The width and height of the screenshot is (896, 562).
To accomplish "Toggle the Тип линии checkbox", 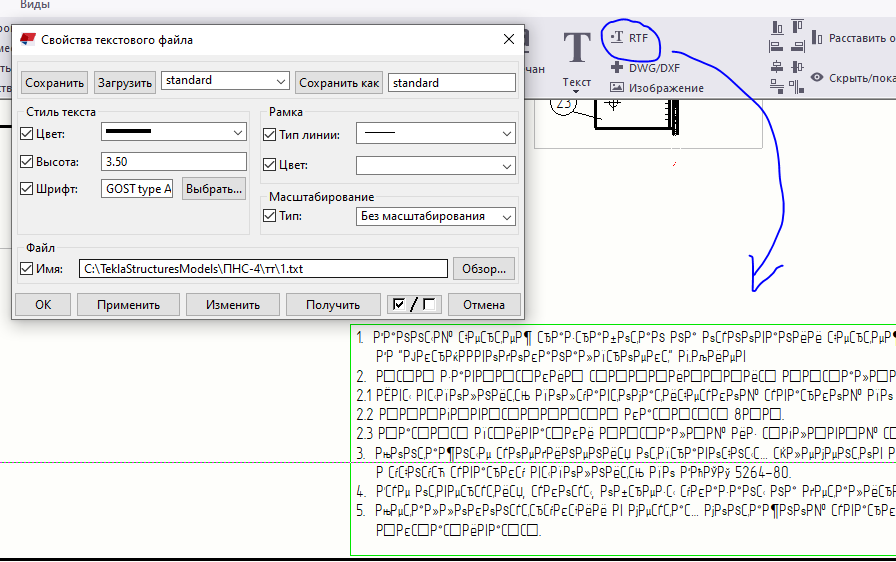I will coord(269,135).
